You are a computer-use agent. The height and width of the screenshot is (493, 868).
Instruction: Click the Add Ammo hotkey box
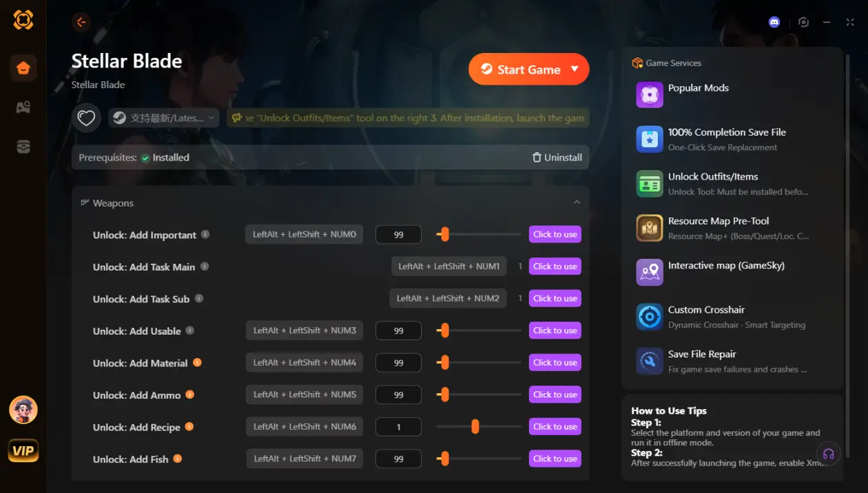point(304,395)
